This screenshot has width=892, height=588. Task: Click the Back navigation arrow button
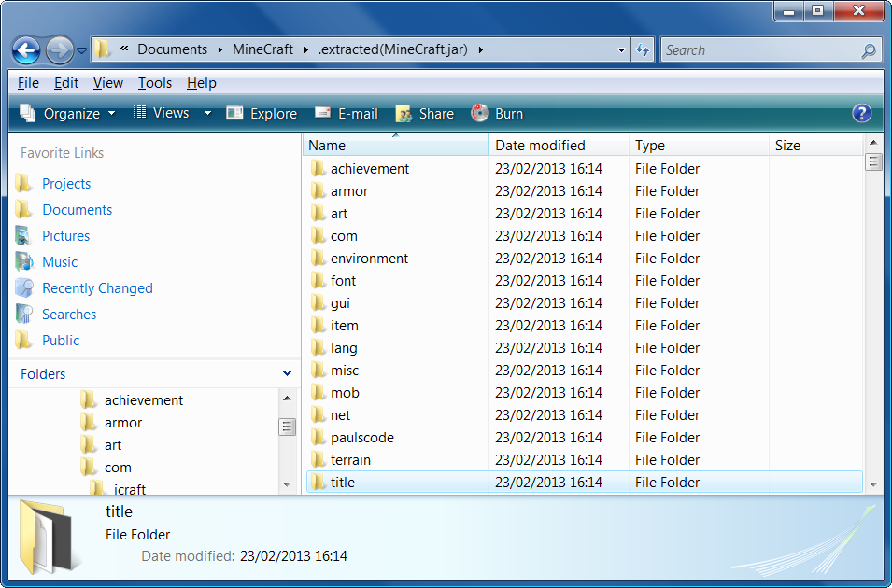(26, 49)
